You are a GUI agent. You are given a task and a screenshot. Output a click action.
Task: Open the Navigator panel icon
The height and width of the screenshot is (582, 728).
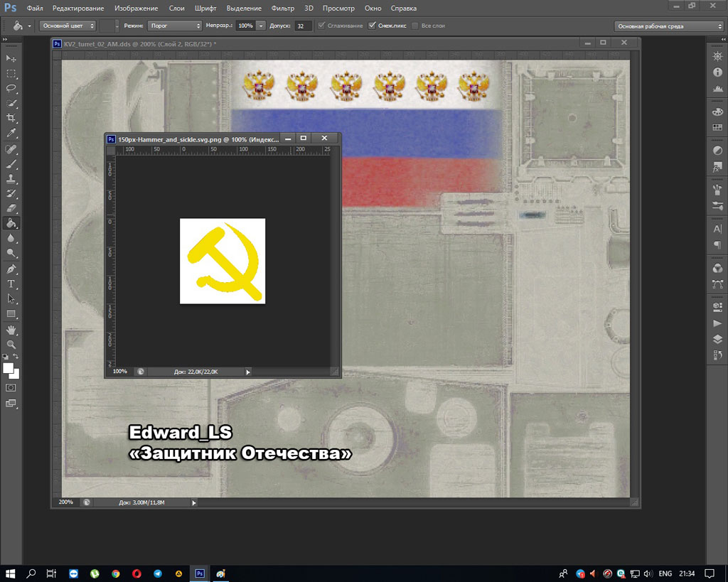(717, 57)
